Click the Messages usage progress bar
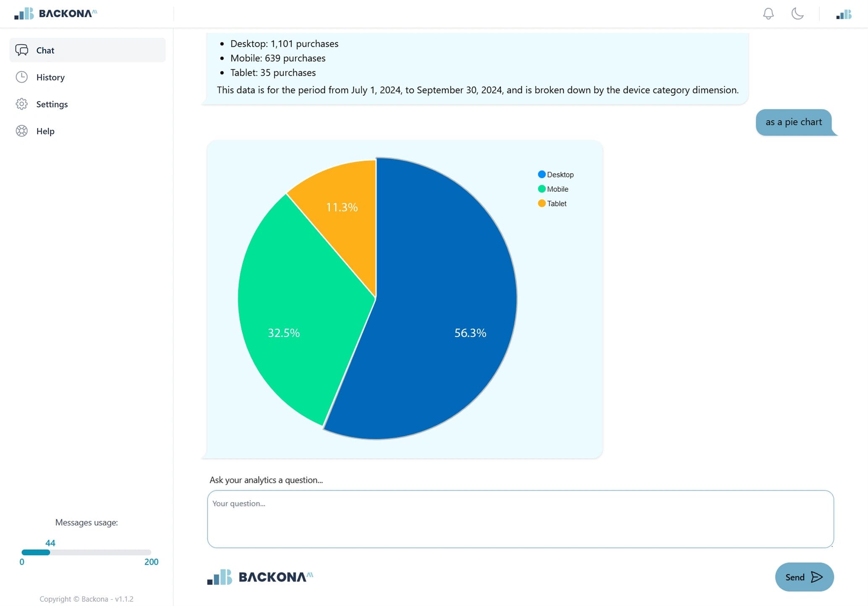Viewport: 868px width, 606px height. pyautogui.click(x=86, y=553)
